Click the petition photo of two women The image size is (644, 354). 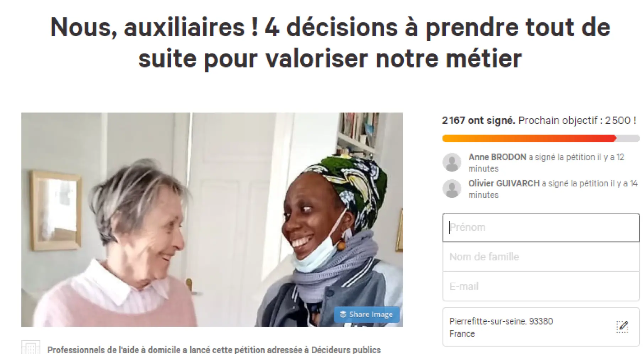click(x=212, y=220)
